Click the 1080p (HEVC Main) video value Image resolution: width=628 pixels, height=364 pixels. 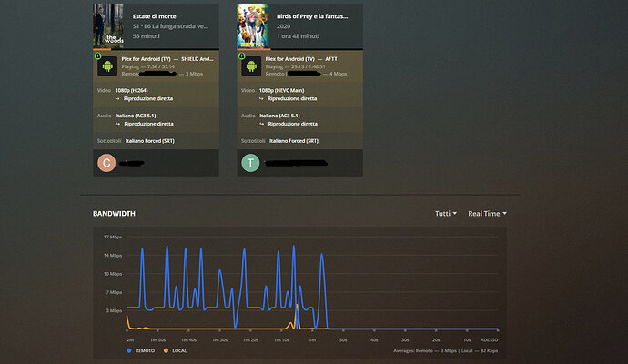pyautogui.click(x=281, y=90)
